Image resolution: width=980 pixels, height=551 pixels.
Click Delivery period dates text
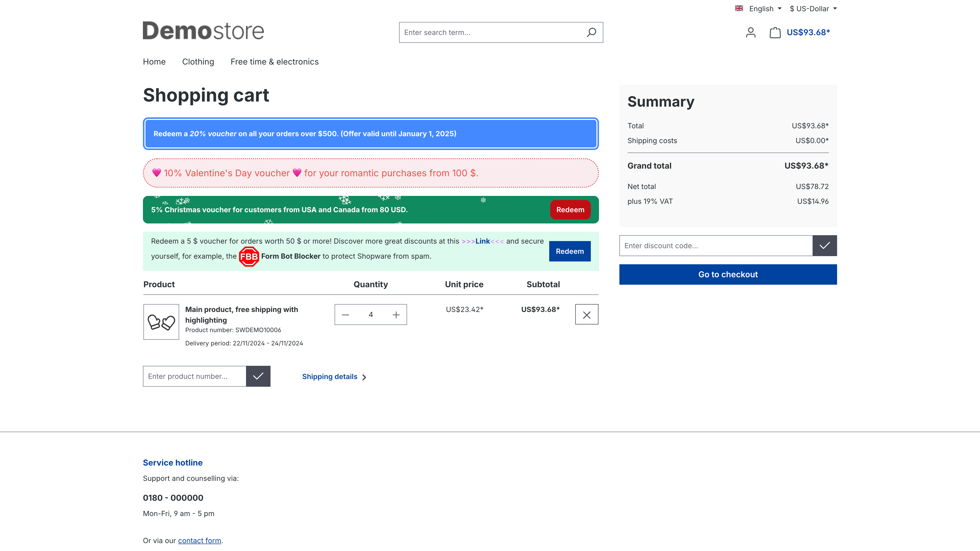coord(244,343)
